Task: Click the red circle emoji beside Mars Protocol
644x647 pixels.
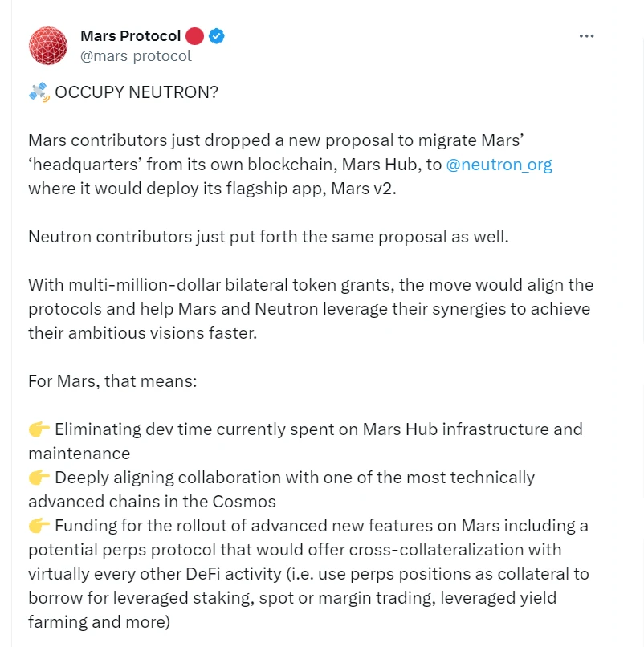Action: click(194, 36)
